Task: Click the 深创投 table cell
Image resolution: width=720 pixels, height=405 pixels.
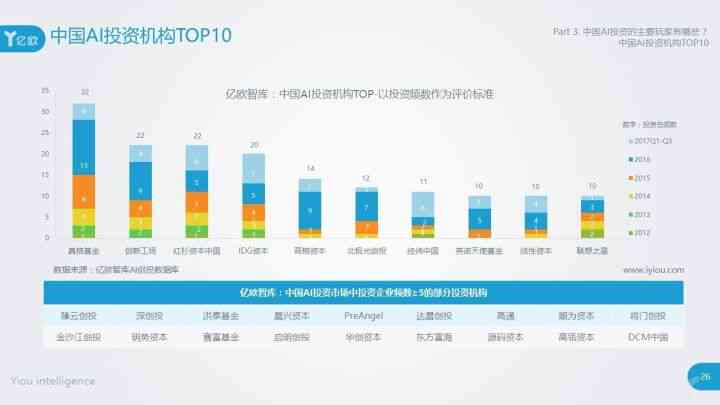Action: 150,316
